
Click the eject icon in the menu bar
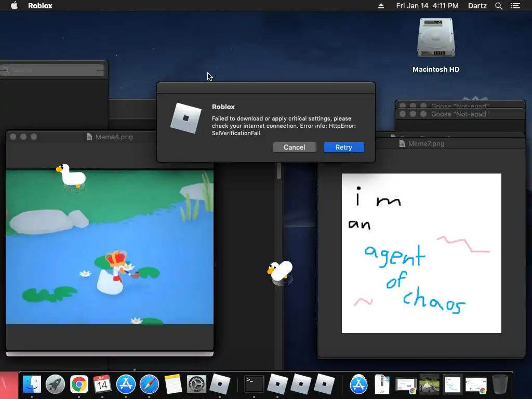pyautogui.click(x=381, y=6)
